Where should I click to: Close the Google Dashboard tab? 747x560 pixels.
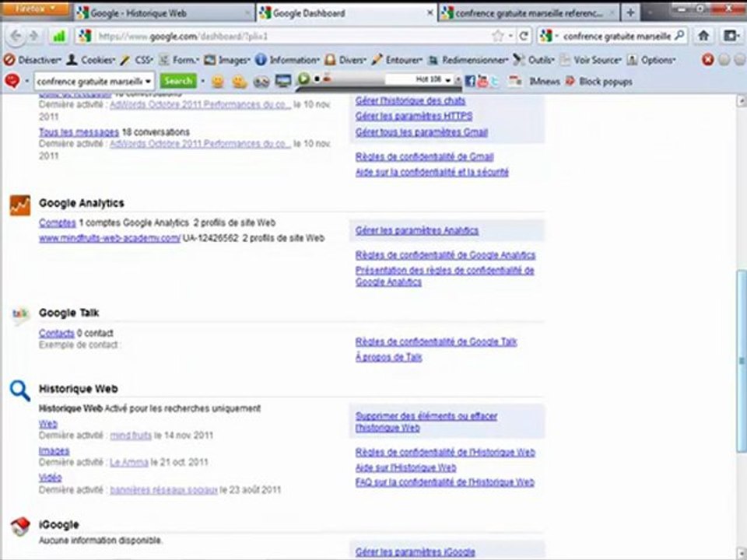(429, 13)
